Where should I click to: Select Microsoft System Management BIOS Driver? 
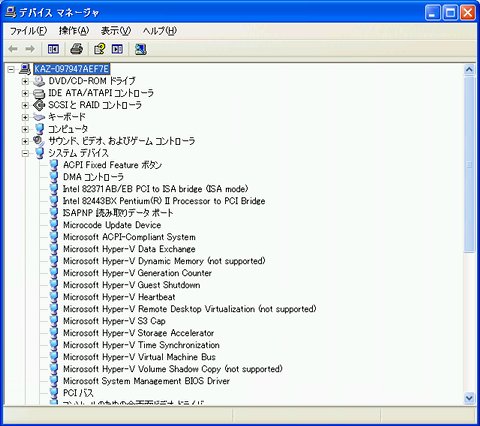pos(146,381)
